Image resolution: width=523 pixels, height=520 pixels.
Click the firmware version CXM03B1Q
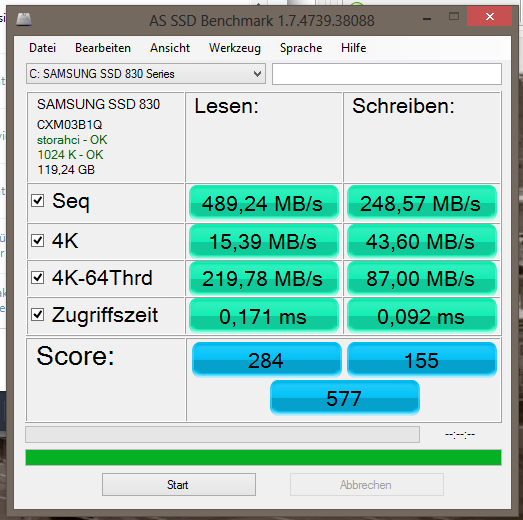tap(69, 125)
